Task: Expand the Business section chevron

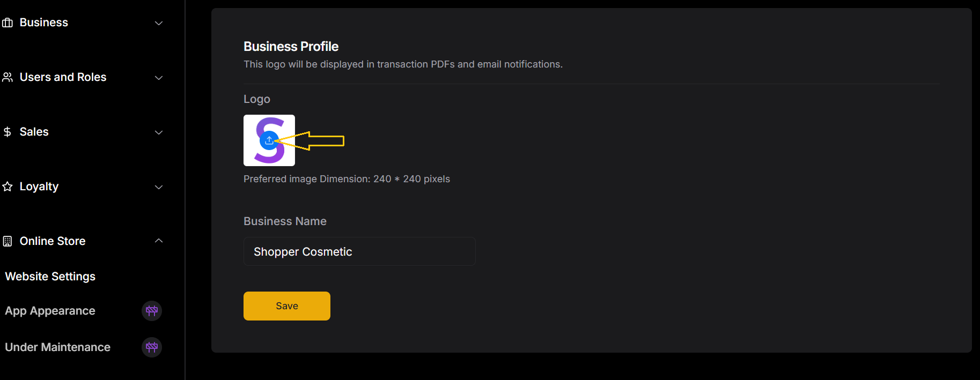Action: click(x=159, y=23)
